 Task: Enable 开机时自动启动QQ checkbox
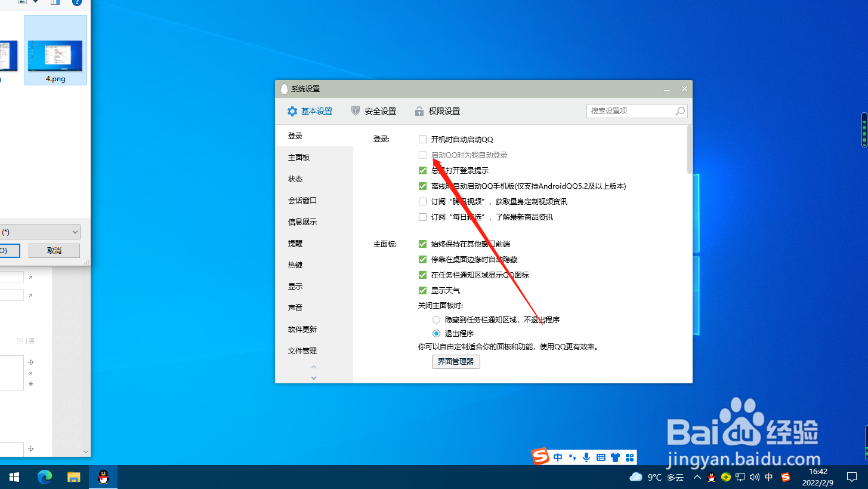(422, 140)
